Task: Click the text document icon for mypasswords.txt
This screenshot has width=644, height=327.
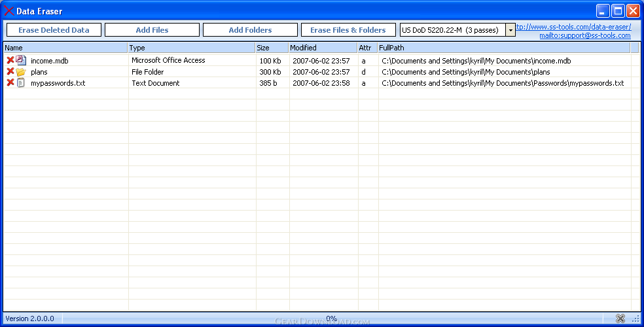Action: pyautogui.click(x=20, y=82)
